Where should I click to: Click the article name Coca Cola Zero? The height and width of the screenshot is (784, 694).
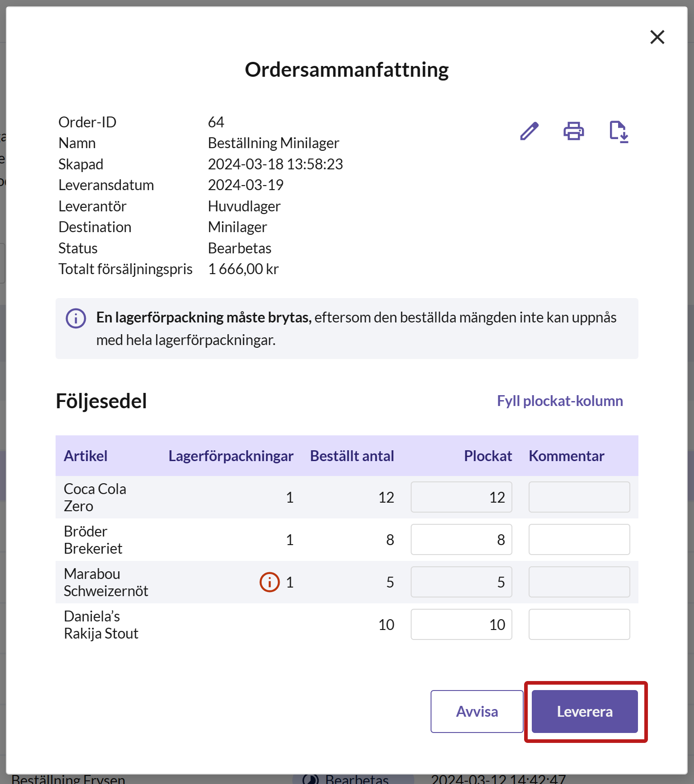95,497
